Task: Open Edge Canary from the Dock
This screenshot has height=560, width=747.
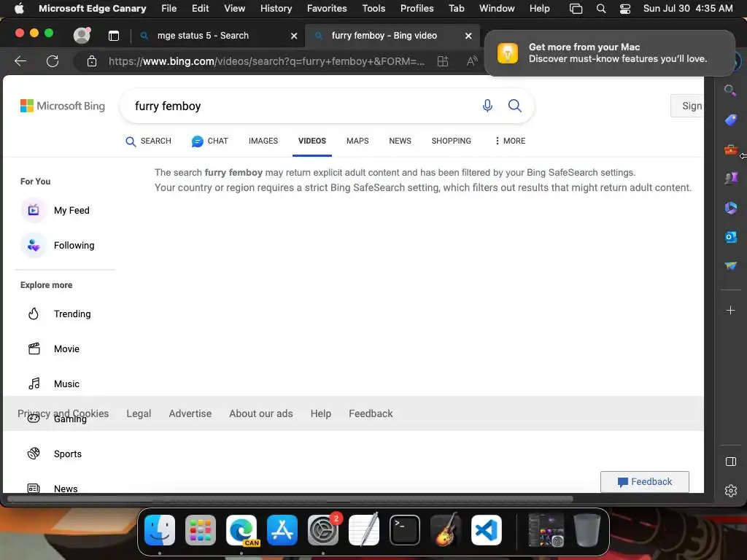Action: [241, 530]
